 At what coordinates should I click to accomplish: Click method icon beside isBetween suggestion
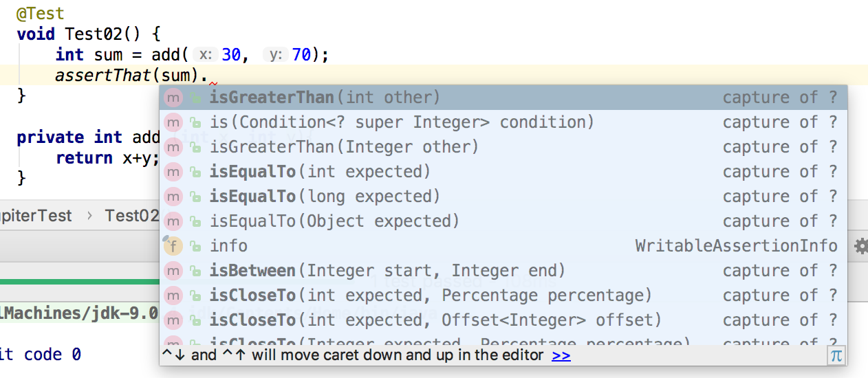click(x=173, y=271)
